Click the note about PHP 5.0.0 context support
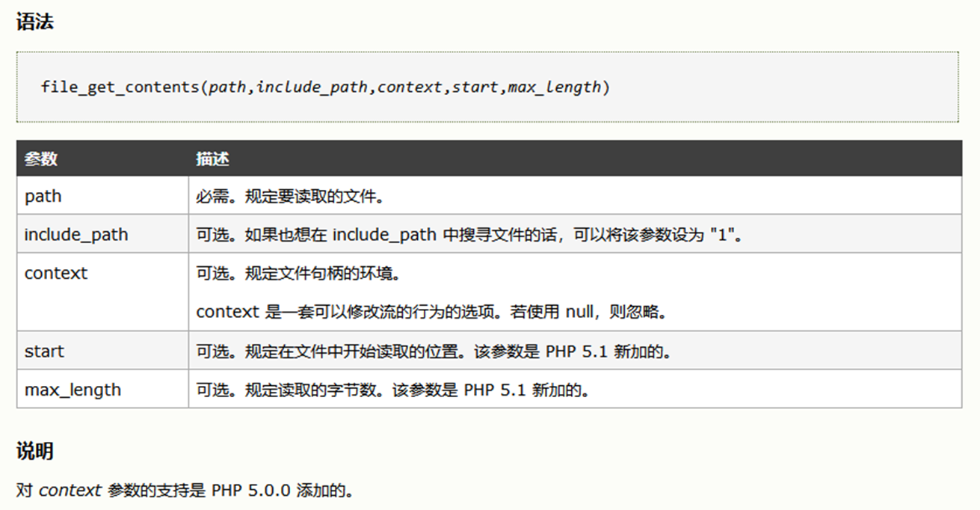 [185, 491]
